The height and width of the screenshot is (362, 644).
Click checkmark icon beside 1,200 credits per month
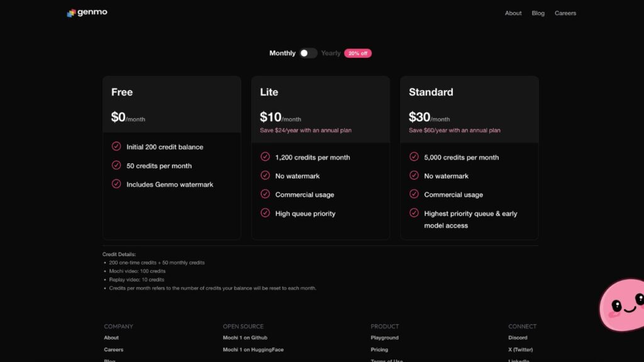[265, 157]
